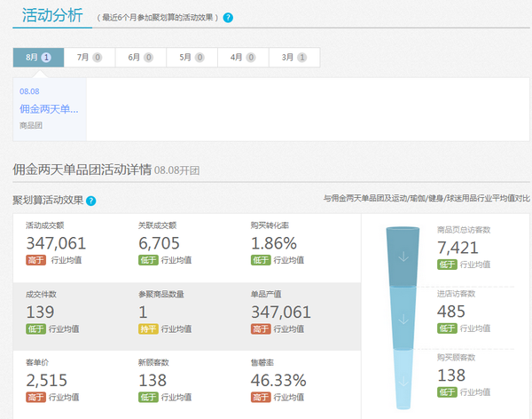Click the top dark segment of the funnel chart

point(403,257)
